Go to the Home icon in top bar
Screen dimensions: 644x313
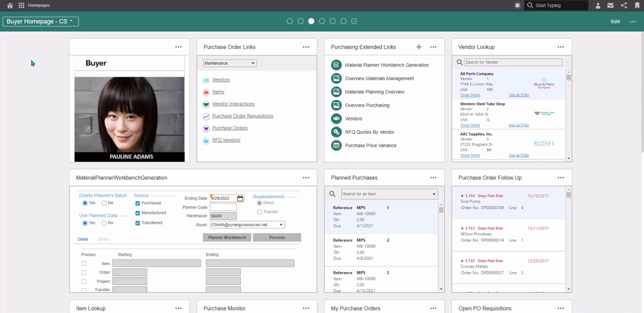pos(10,6)
